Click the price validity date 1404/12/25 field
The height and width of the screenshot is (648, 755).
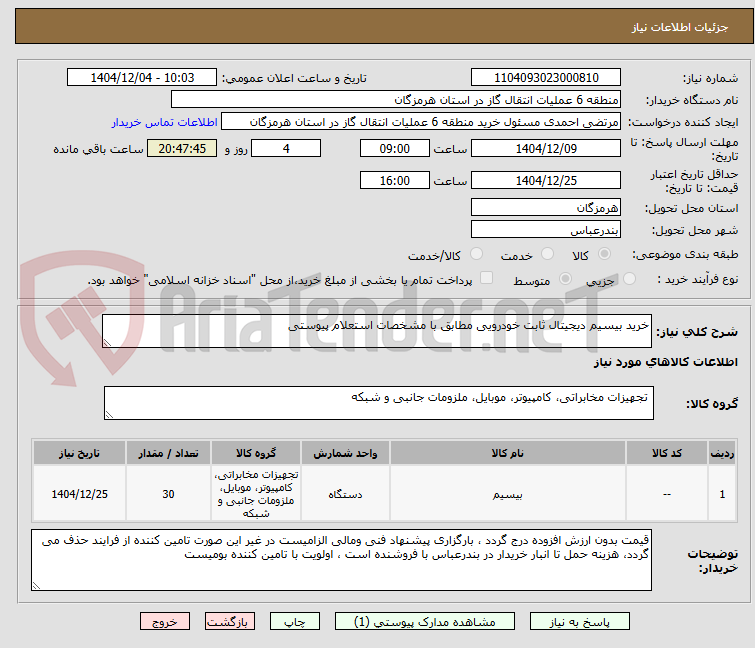[x=546, y=181]
